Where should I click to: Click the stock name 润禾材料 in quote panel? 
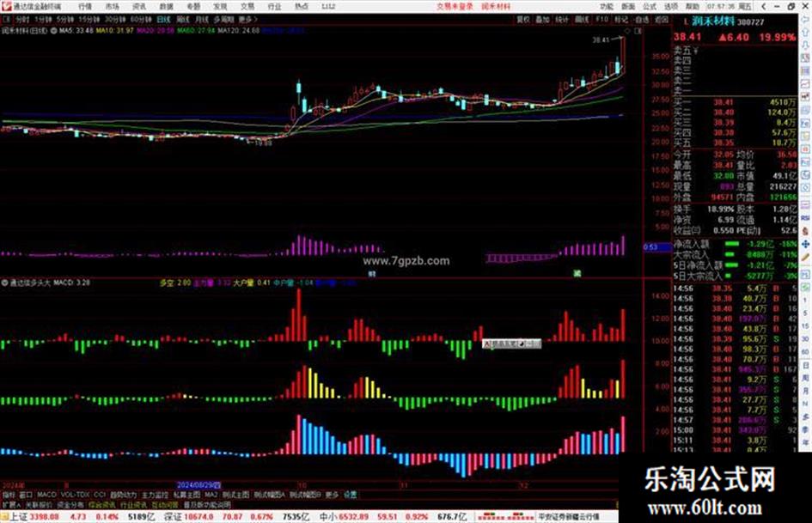point(713,21)
